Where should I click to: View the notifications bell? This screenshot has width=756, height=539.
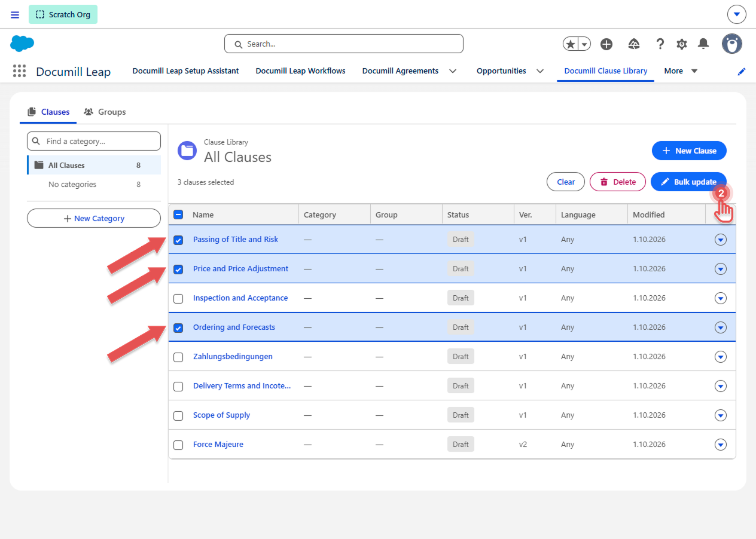(x=703, y=44)
